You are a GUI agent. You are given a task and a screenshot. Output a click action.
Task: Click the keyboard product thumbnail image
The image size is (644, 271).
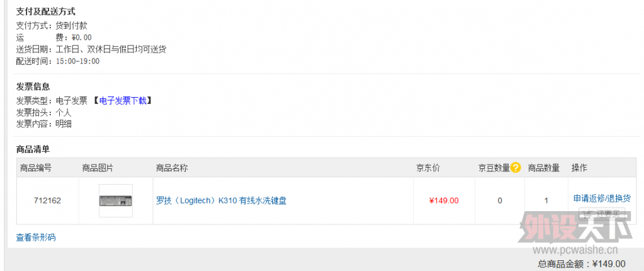pyautogui.click(x=115, y=200)
